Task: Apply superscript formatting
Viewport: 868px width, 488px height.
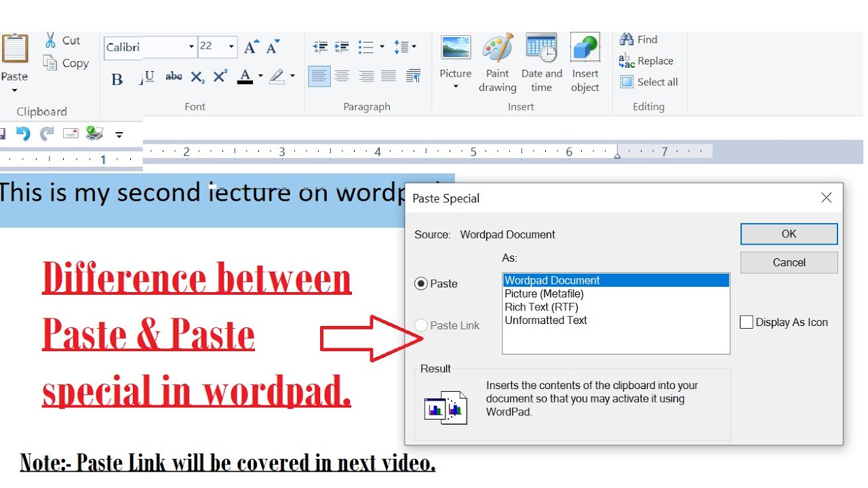Action: coord(220,77)
